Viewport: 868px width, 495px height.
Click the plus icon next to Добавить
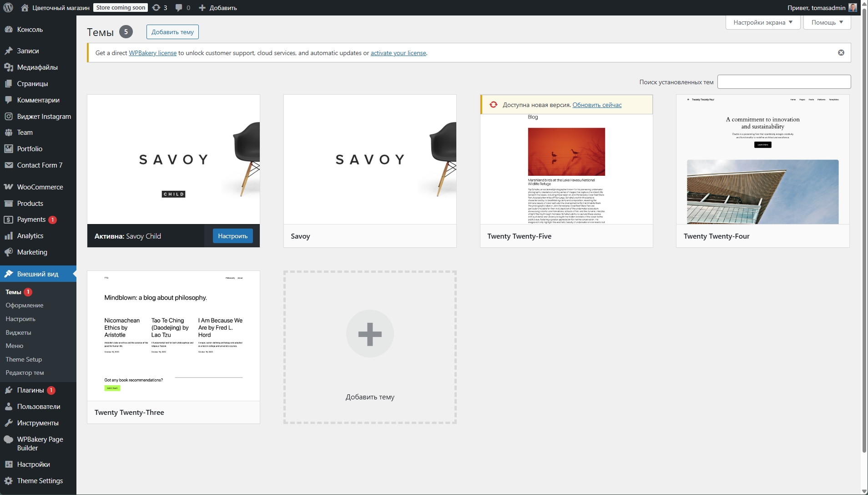tap(202, 8)
